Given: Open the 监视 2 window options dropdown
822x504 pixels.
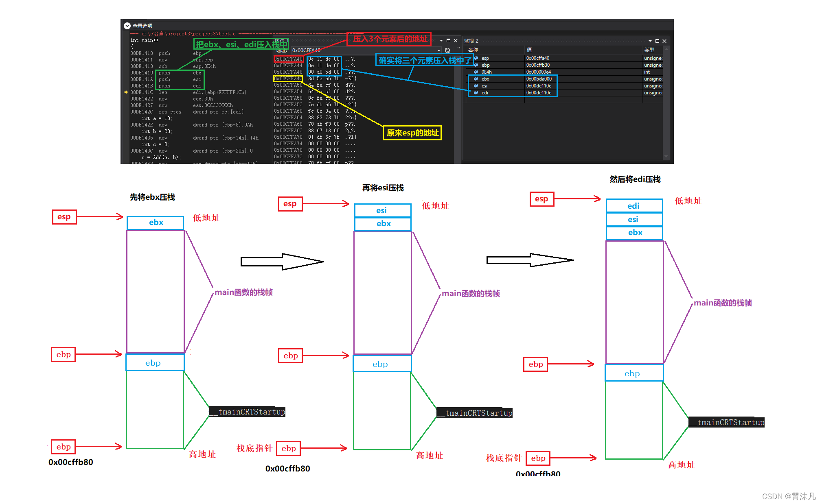Looking at the screenshot, I should [x=650, y=41].
